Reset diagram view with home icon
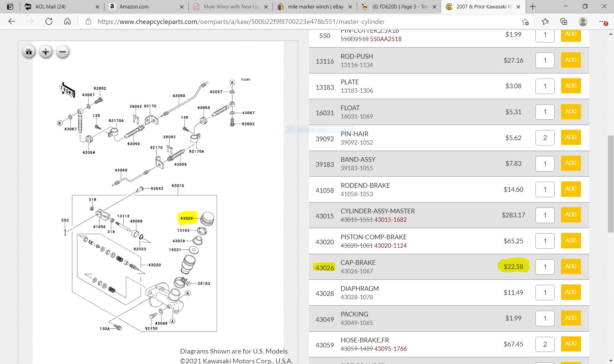 pos(29,52)
